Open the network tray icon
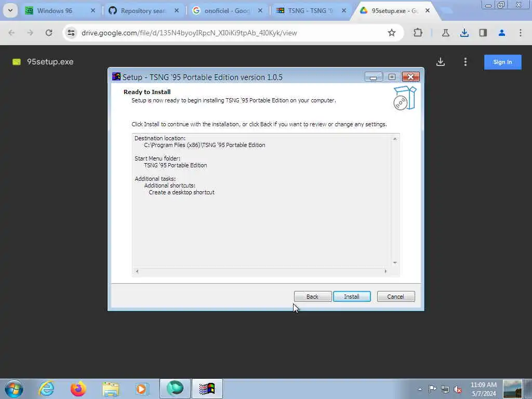Image resolution: width=532 pixels, height=399 pixels. [445, 389]
